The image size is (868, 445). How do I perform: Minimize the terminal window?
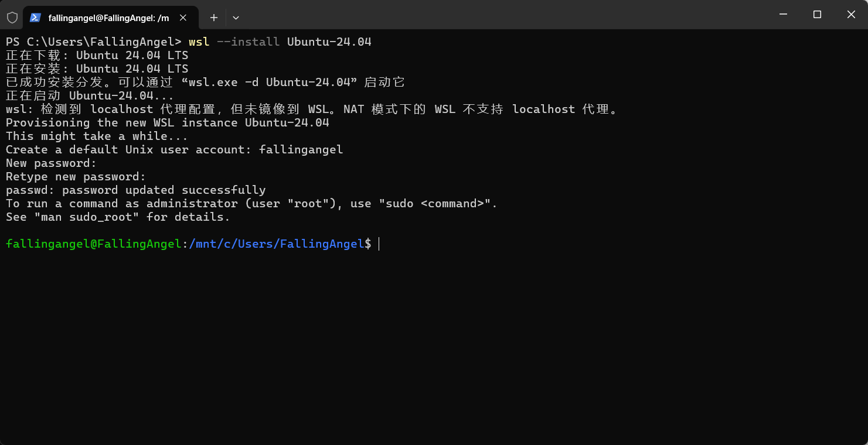[782, 15]
